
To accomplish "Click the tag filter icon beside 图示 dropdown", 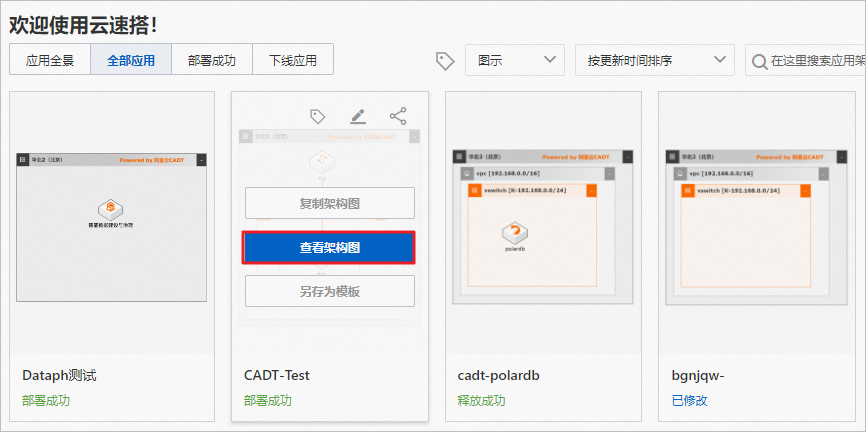I will 445,61.
